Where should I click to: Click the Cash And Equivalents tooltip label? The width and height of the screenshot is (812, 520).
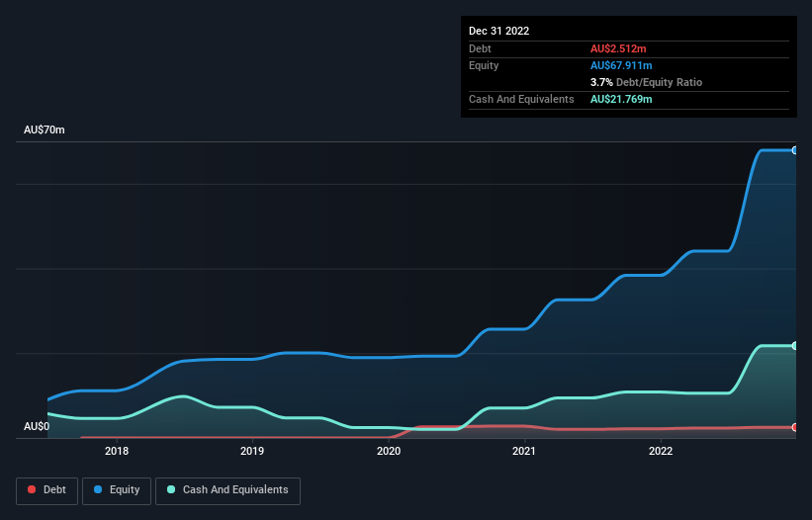click(521, 99)
